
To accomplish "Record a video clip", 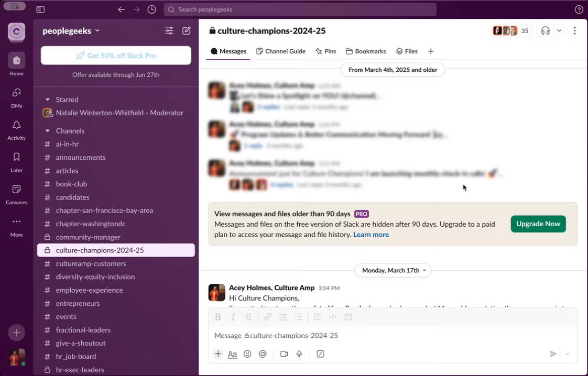I will [284, 354].
